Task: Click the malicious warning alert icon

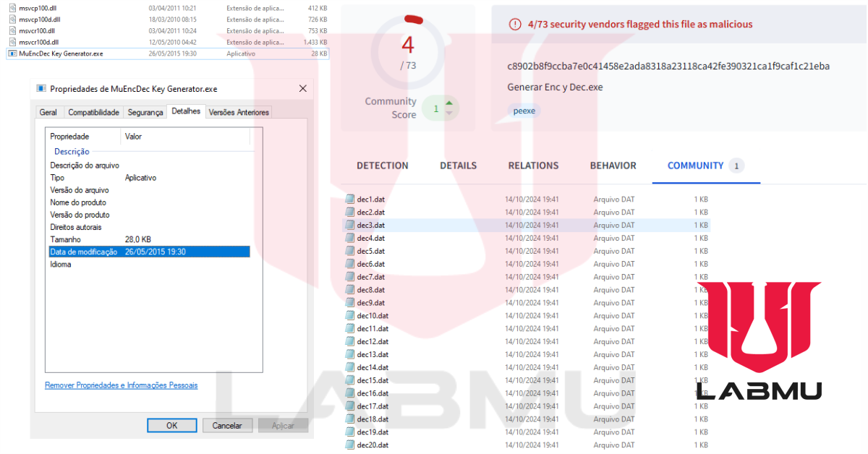Action: 515,24
